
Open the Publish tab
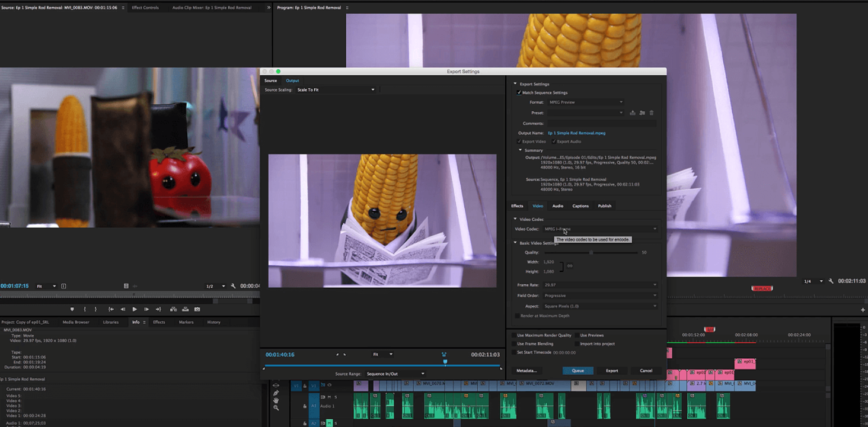[605, 206]
